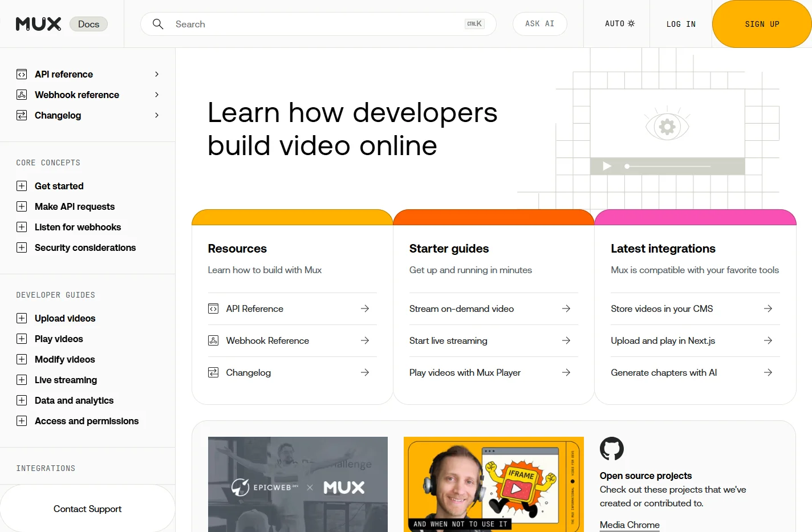Screen dimensions: 812x532
Task: Expand the Get started section
Action: coord(22,186)
